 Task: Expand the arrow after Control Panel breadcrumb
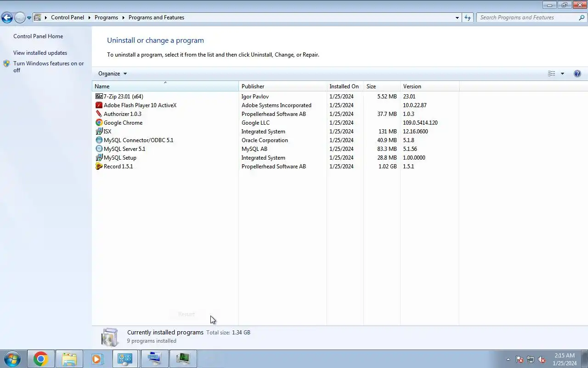tap(90, 17)
